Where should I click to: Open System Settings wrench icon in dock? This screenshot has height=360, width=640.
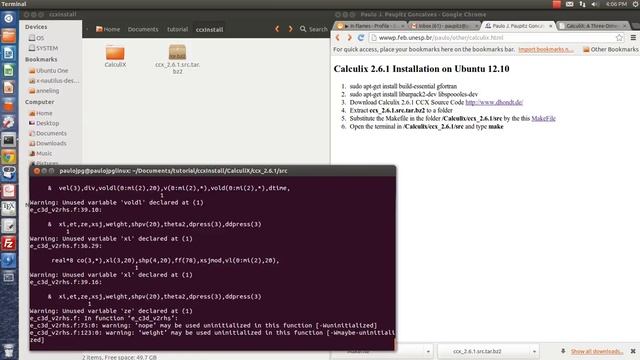9,122
